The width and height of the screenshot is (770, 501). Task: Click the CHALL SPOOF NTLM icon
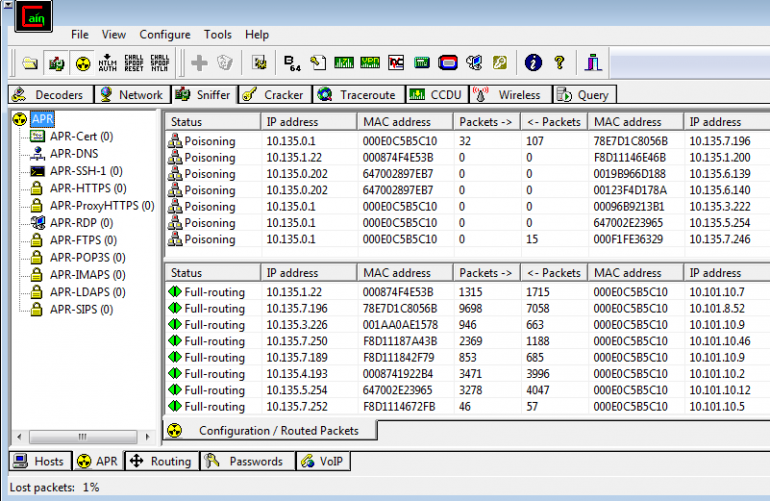(x=160, y=63)
